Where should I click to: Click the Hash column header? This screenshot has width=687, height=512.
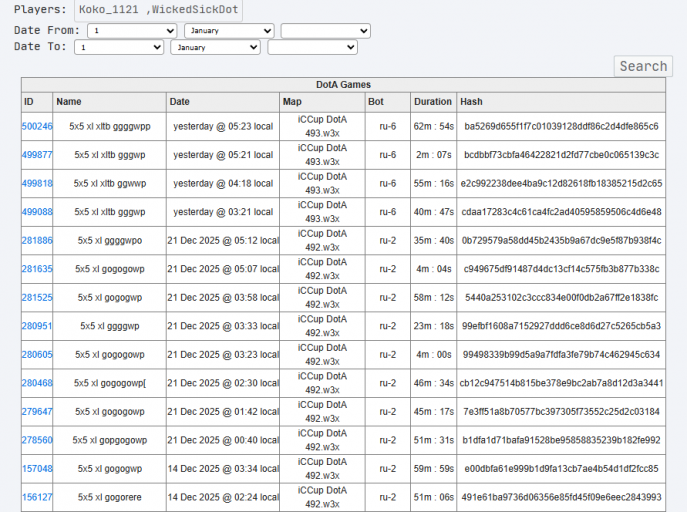561,102
